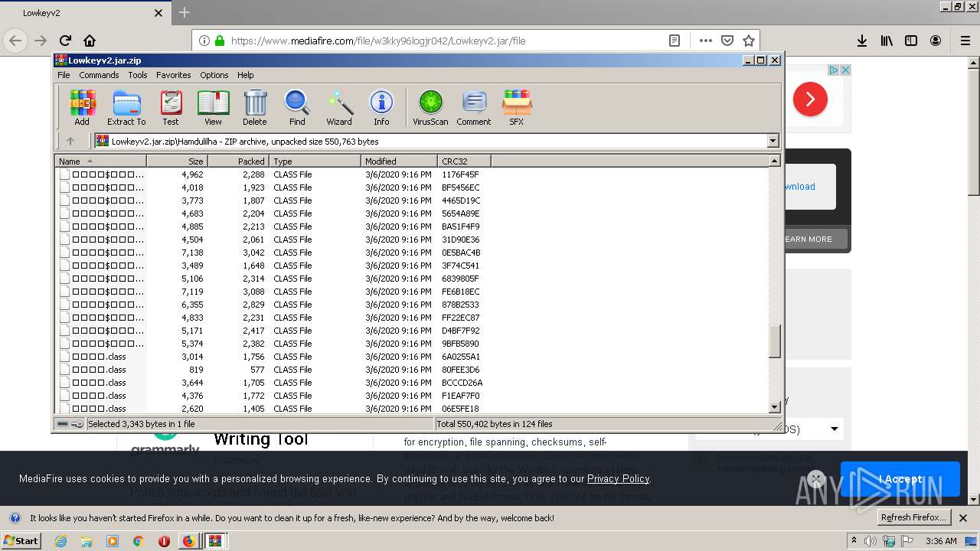Open the archive Info icon
This screenshot has height=551, width=980.
point(381,107)
